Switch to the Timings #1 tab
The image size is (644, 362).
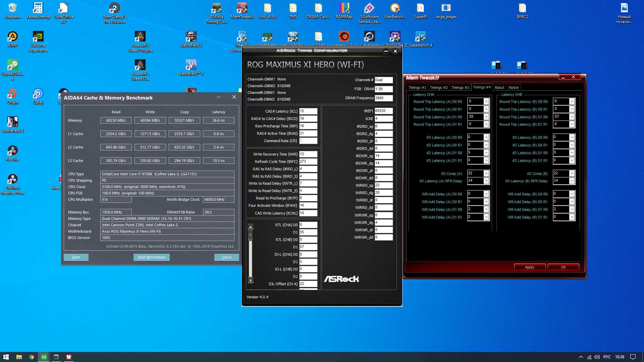pyautogui.click(x=417, y=87)
